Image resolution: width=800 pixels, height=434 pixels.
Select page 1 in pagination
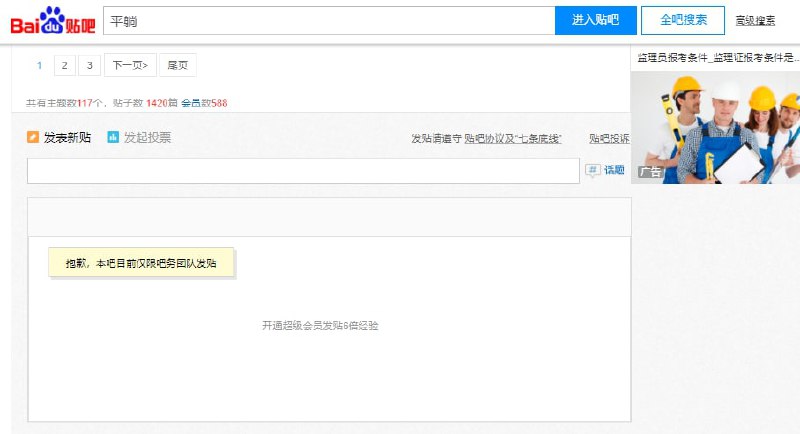pos(39,65)
